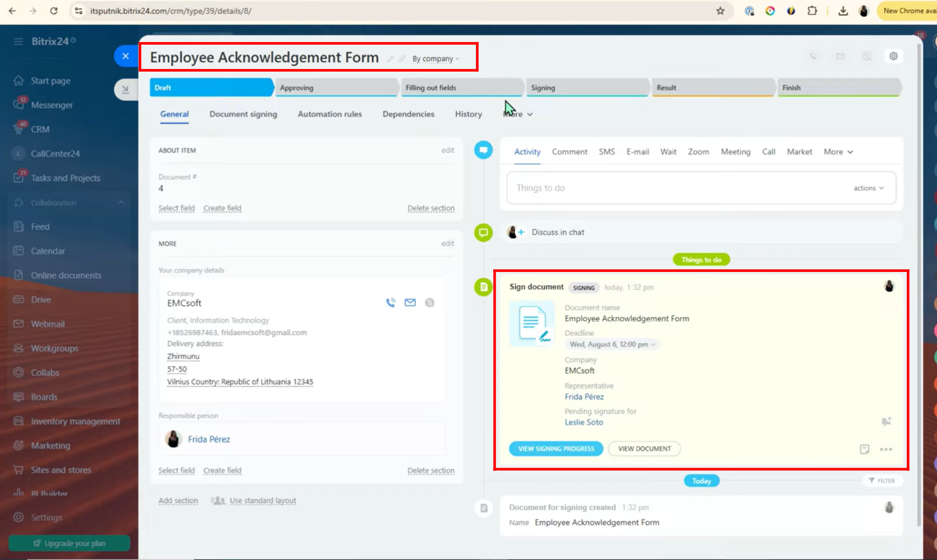Image resolution: width=937 pixels, height=560 pixels.
Task: Switch to E-mail timeline tab
Action: click(x=637, y=152)
